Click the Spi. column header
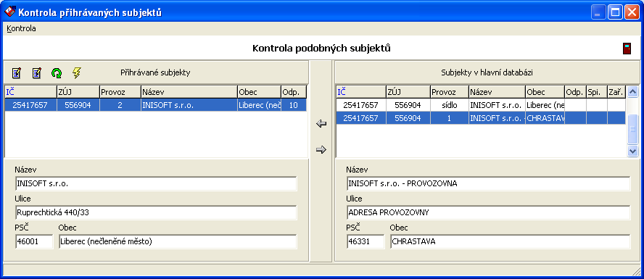This screenshot has height=279, width=644. (596, 92)
